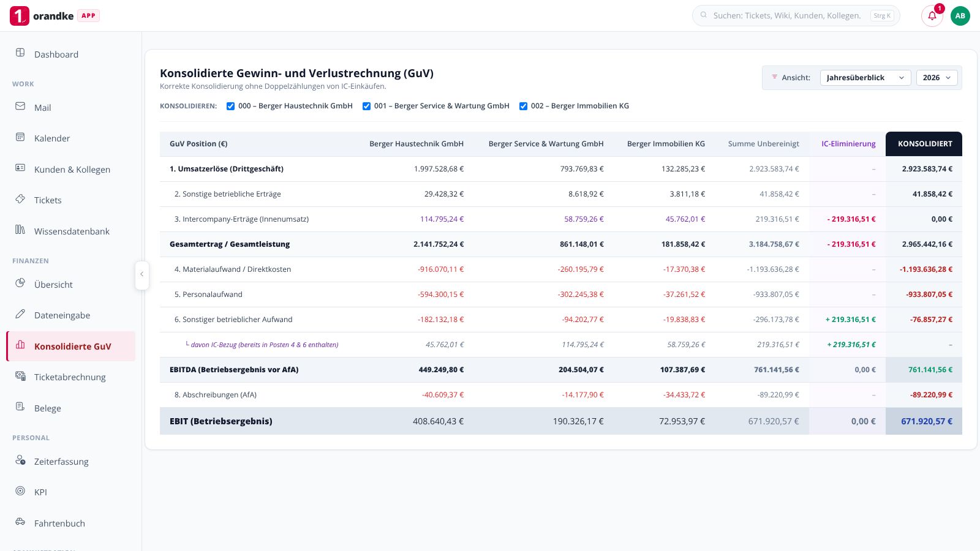Click the APP badge next to orandke
The height and width of the screenshot is (551, 980).
(88, 16)
